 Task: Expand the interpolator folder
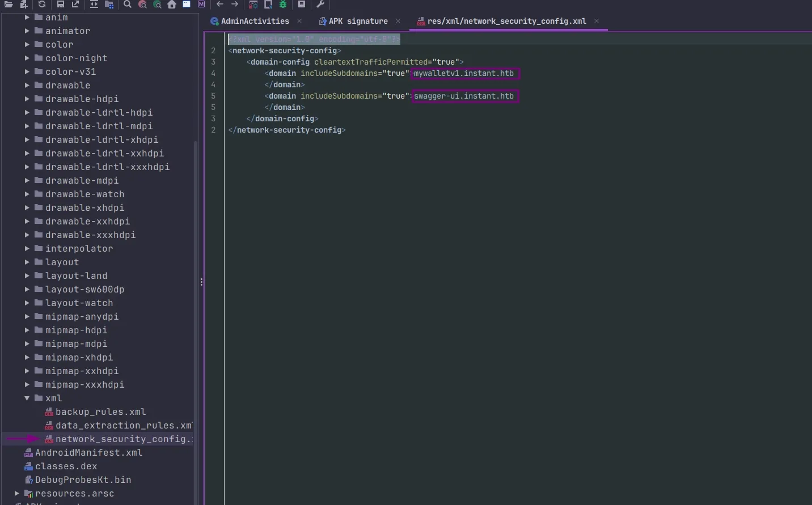[x=27, y=248]
